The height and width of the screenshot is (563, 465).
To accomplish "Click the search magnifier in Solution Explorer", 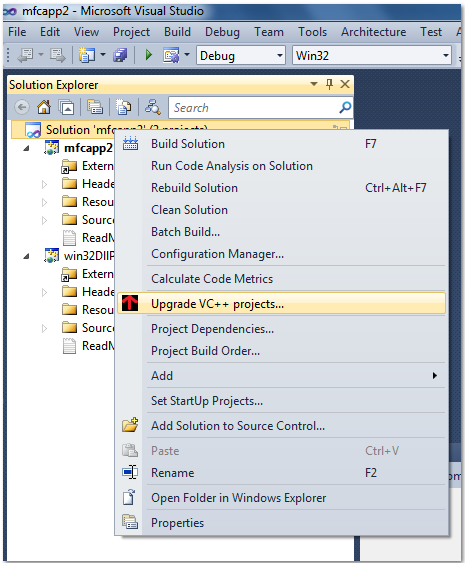I will coord(345,107).
